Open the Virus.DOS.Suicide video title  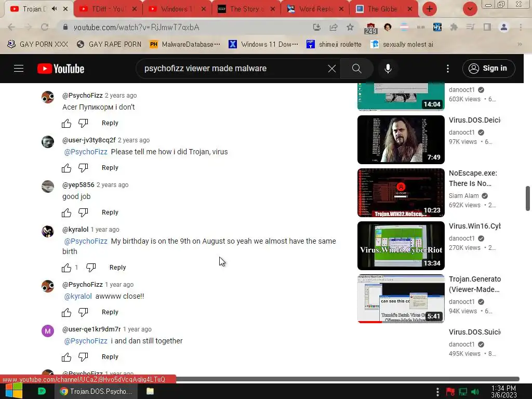pos(475,332)
